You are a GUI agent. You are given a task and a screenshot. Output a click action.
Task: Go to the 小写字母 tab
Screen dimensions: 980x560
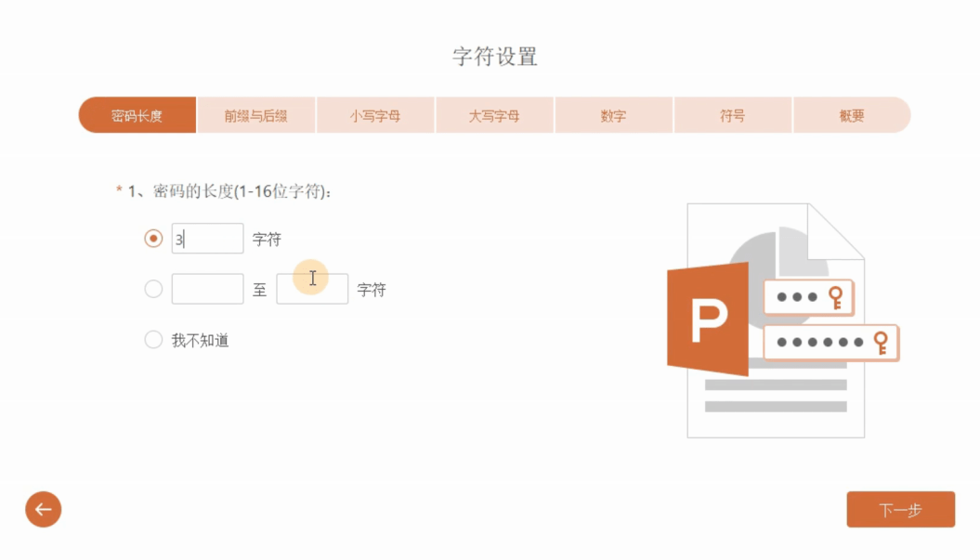click(375, 116)
